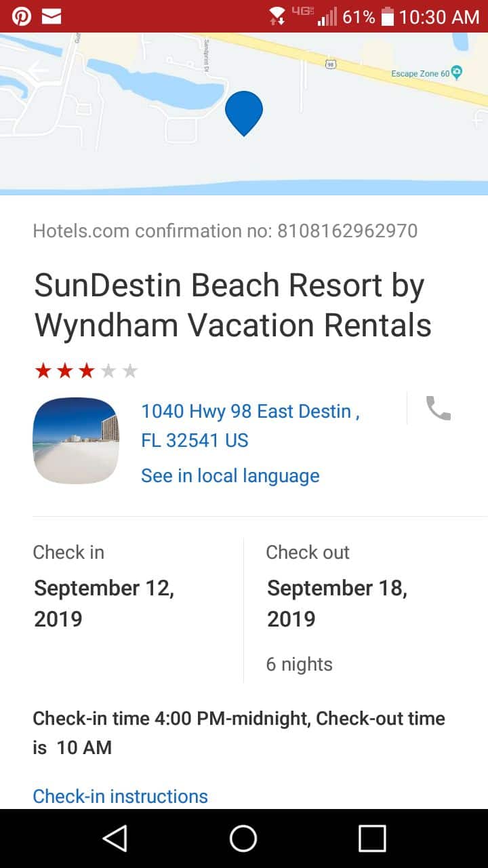Tap the beach resort thumbnail photo
Image resolution: width=488 pixels, height=868 pixels.
[75, 440]
